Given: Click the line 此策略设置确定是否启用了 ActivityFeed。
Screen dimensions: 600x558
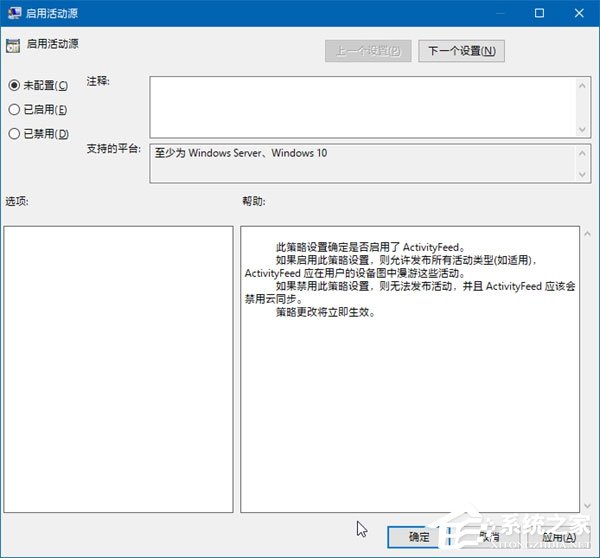Looking at the screenshot, I should click(370, 247).
